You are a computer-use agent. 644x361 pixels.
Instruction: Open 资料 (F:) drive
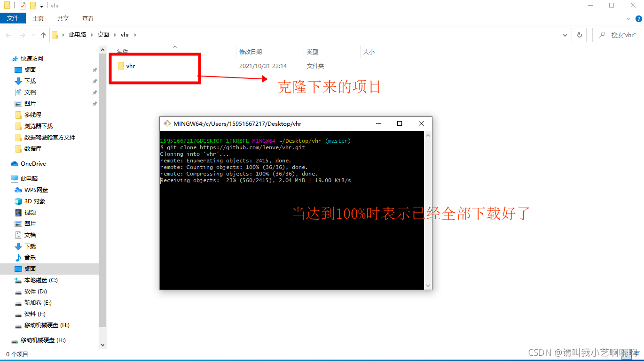pyautogui.click(x=35, y=314)
